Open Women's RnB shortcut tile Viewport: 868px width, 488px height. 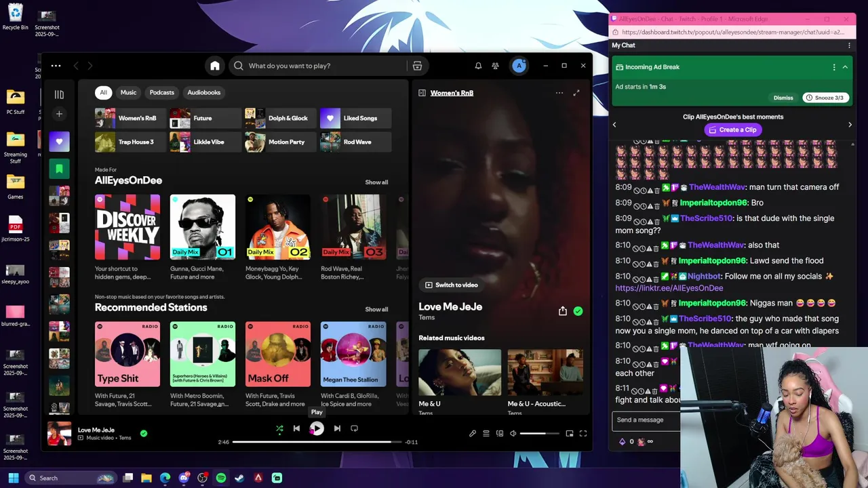[x=130, y=118]
